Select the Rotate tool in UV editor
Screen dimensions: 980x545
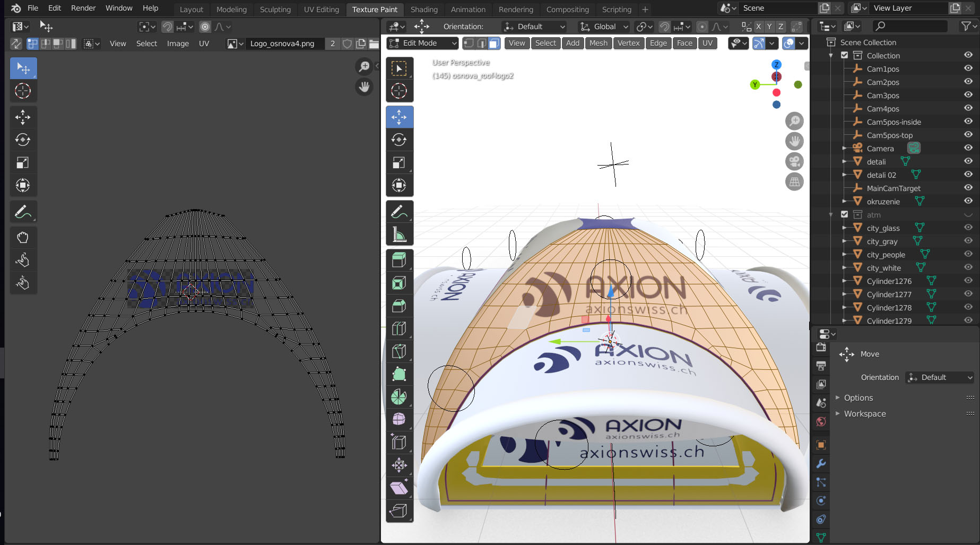(x=23, y=140)
